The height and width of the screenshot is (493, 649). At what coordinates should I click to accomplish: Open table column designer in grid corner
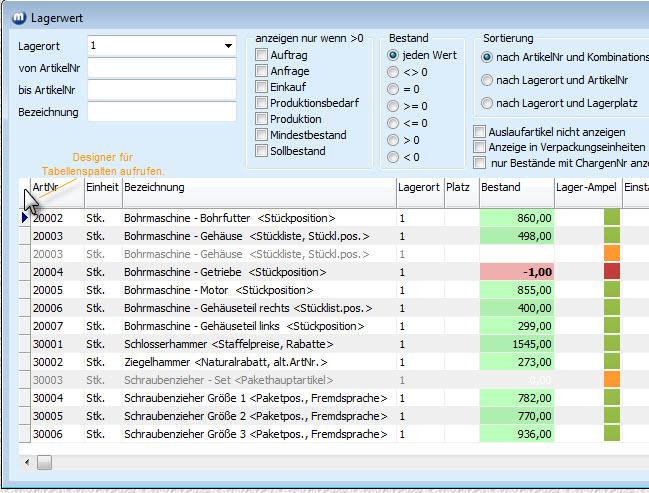pyautogui.click(x=26, y=188)
